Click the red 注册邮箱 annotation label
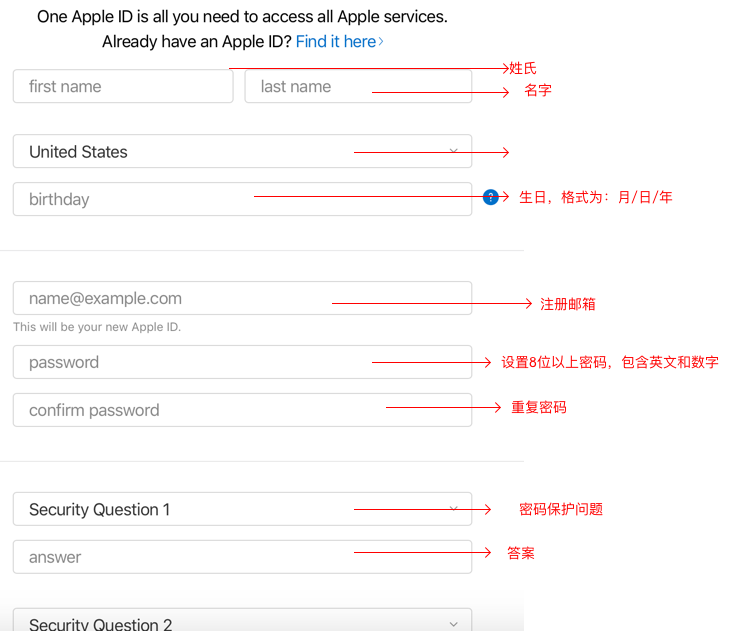Viewport: 737px width, 631px height. click(567, 304)
